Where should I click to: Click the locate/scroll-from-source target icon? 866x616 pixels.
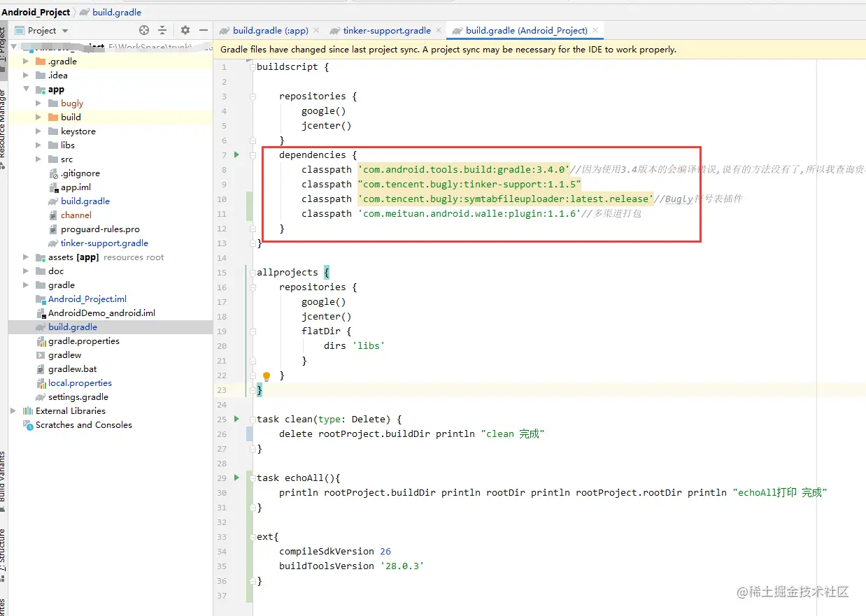click(144, 30)
